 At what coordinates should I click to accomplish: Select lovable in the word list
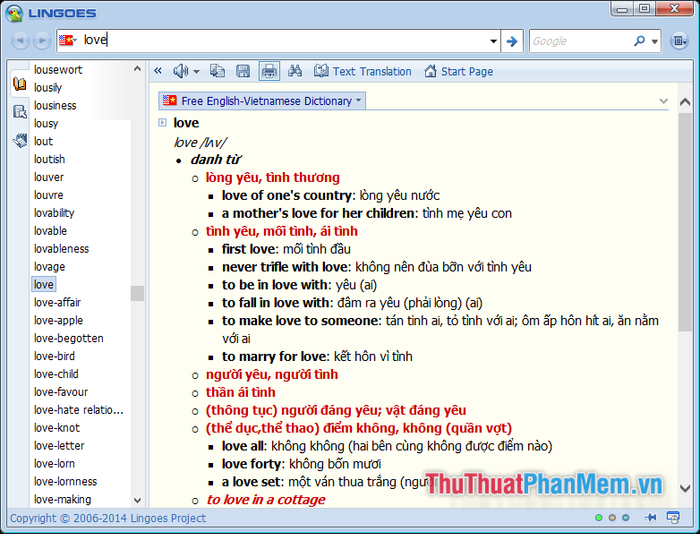(51, 231)
